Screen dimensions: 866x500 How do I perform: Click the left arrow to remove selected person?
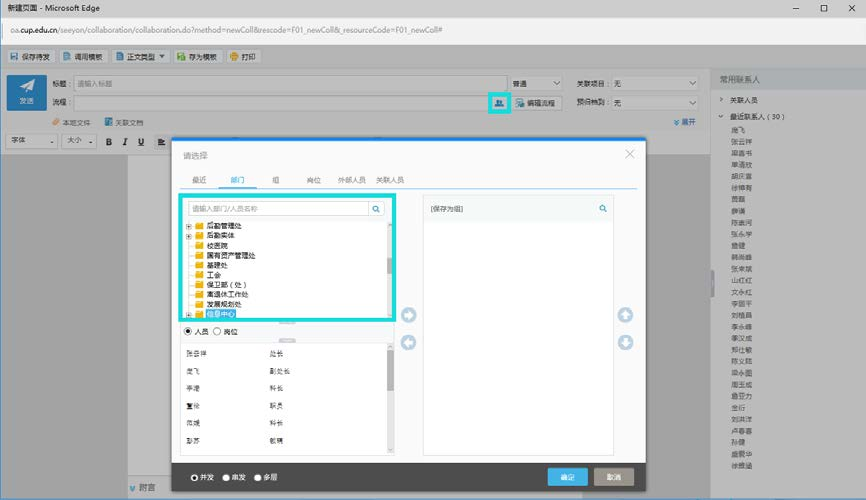pos(408,342)
